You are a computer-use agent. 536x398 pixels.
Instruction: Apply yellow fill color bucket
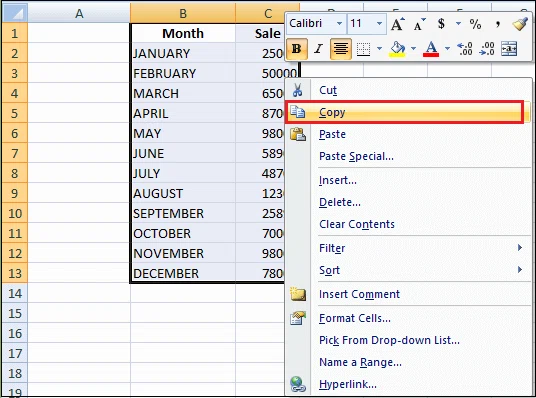pyautogui.click(x=397, y=49)
